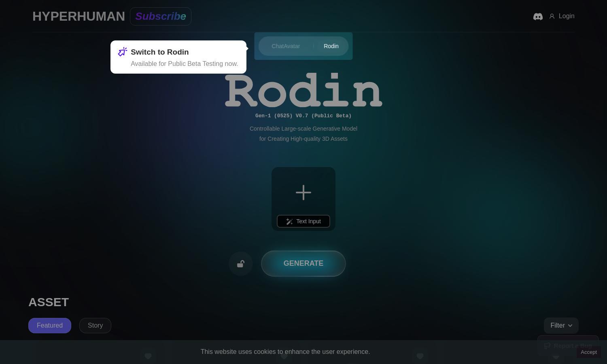This screenshot has height=364, width=607.
Task: Click the Gen-1 (0525) V0.7 version text
Action: pyautogui.click(x=303, y=116)
